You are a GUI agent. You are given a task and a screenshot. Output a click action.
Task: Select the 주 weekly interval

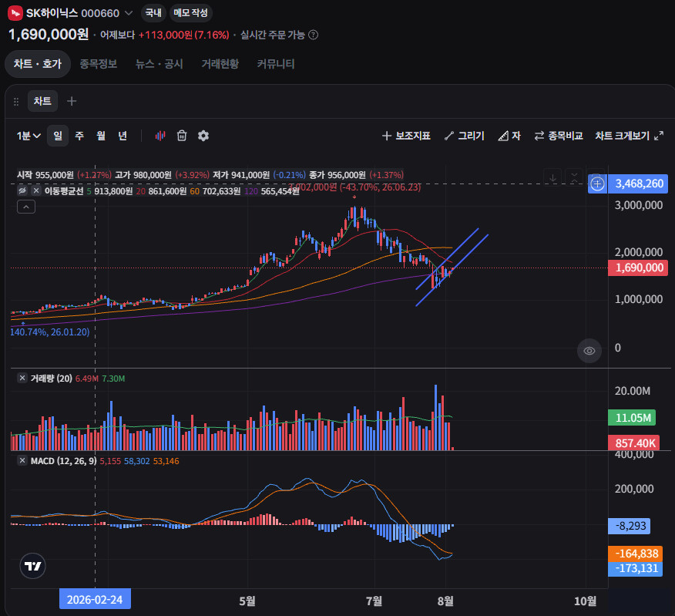pos(79,136)
